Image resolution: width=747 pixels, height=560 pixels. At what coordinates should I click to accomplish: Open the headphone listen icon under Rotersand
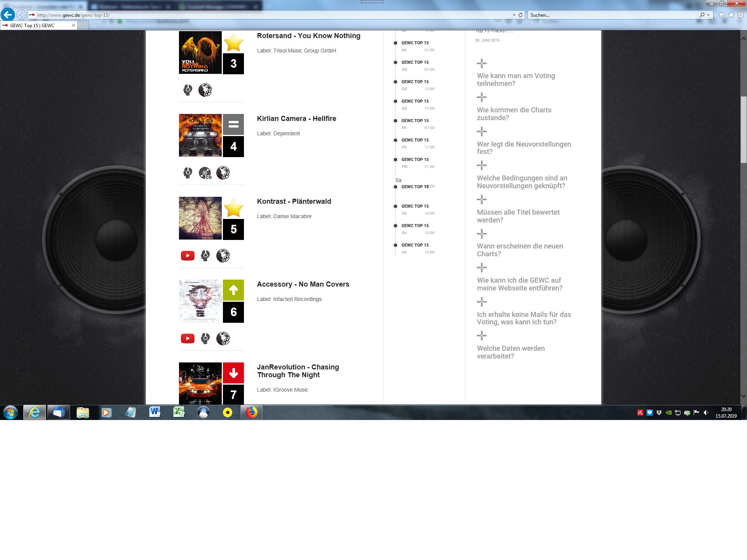[188, 90]
